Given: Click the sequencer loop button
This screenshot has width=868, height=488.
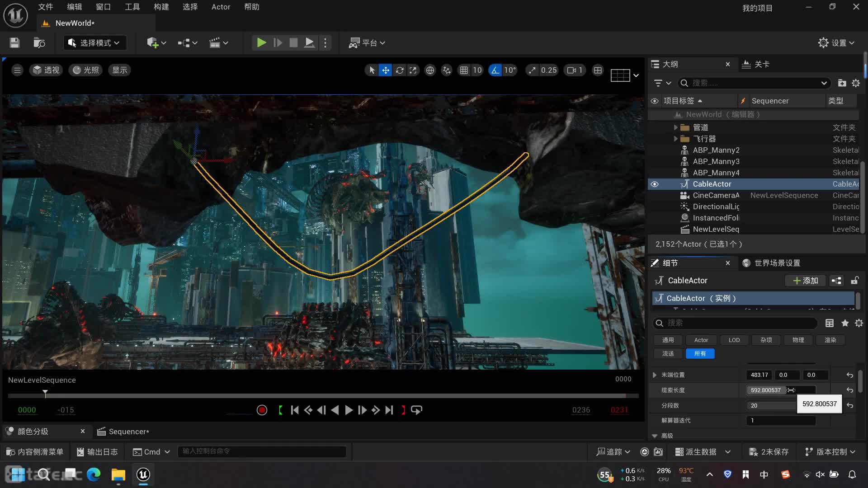Looking at the screenshot, I should [x=416, y=410].
